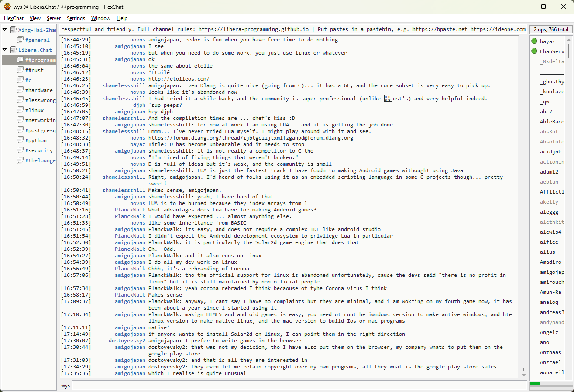The width and height of the screenshot is (574, 392).
Task: Click the channel icon beside #general
Action: (x=20, y=40)
